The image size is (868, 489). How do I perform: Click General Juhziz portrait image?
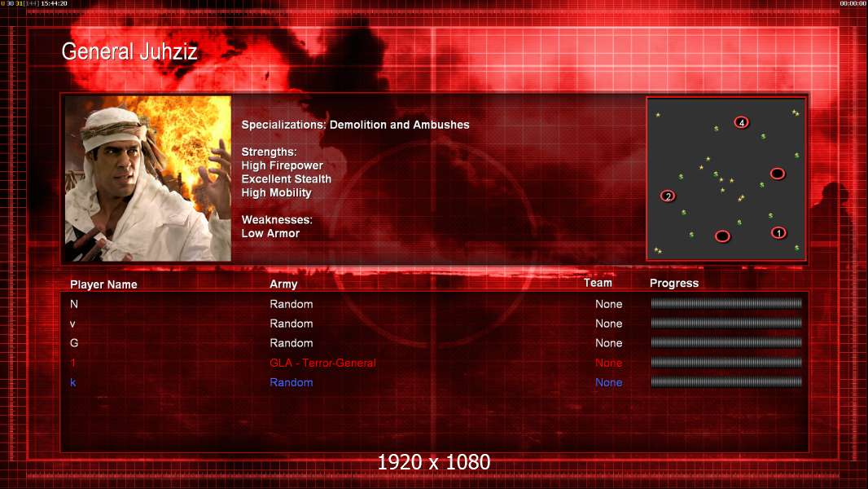[x=148, y=178]
